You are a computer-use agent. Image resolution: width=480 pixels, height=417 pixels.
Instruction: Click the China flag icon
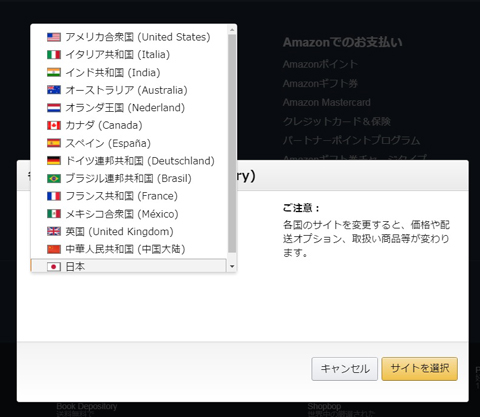point(54,249)
